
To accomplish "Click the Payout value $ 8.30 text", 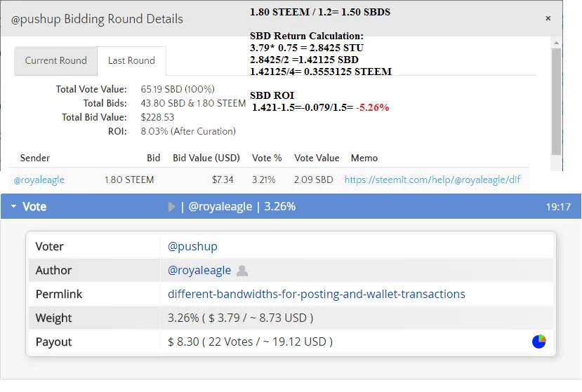I will point(250,342).
